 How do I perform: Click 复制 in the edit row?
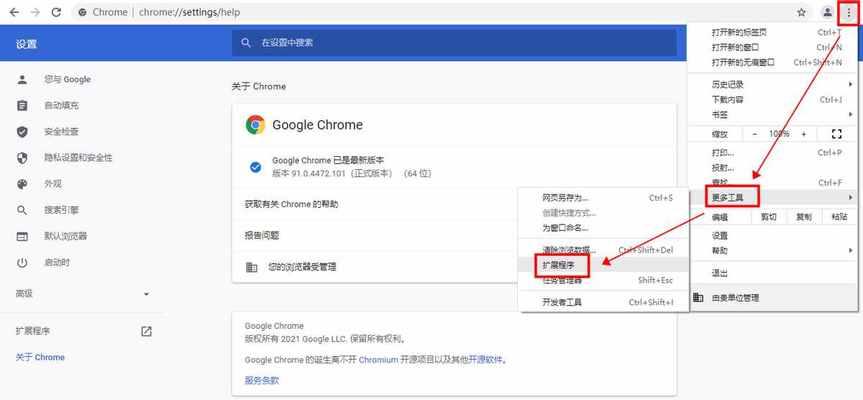804,217
